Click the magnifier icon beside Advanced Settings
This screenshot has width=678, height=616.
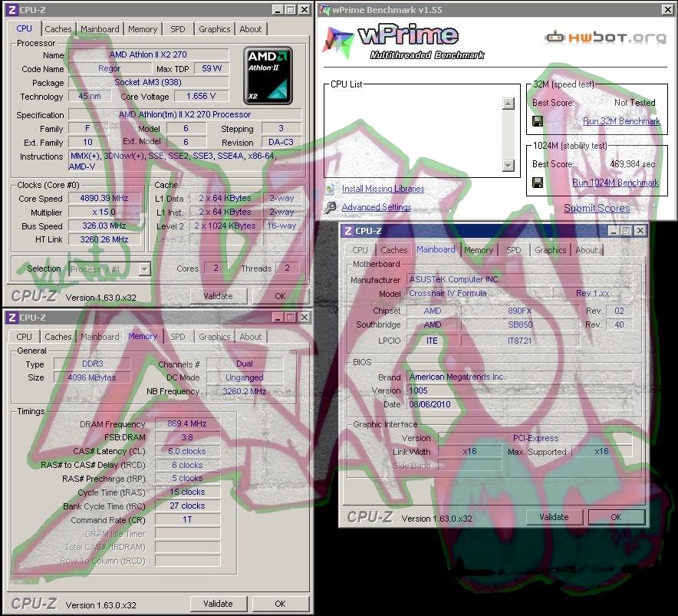tap(331, 208)
